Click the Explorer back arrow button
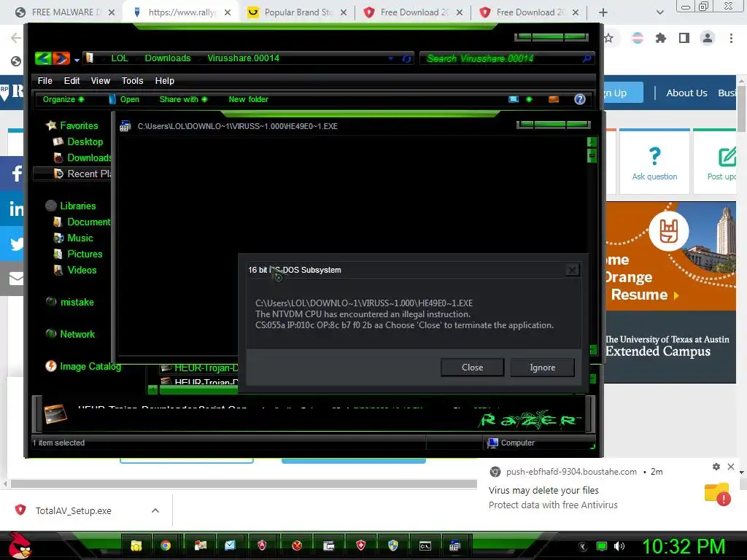 (43, 58)
